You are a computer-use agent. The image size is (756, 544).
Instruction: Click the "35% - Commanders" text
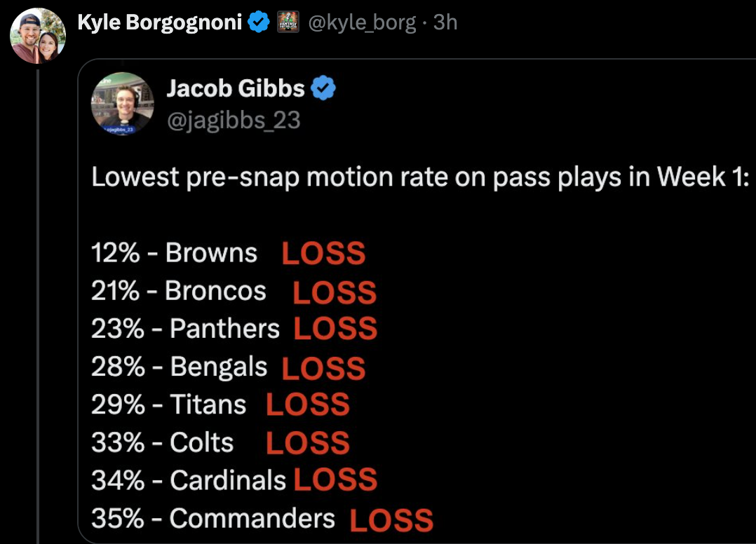click(x=213, y=519)
